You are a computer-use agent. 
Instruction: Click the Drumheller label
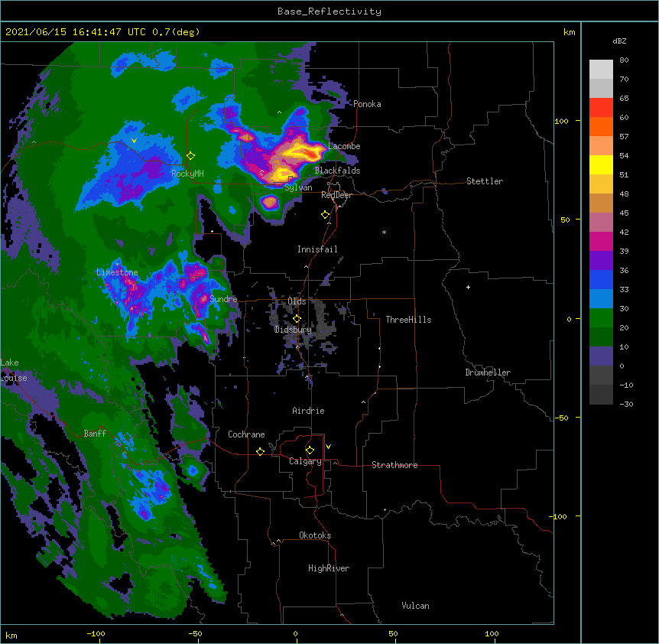click(488, 372)
